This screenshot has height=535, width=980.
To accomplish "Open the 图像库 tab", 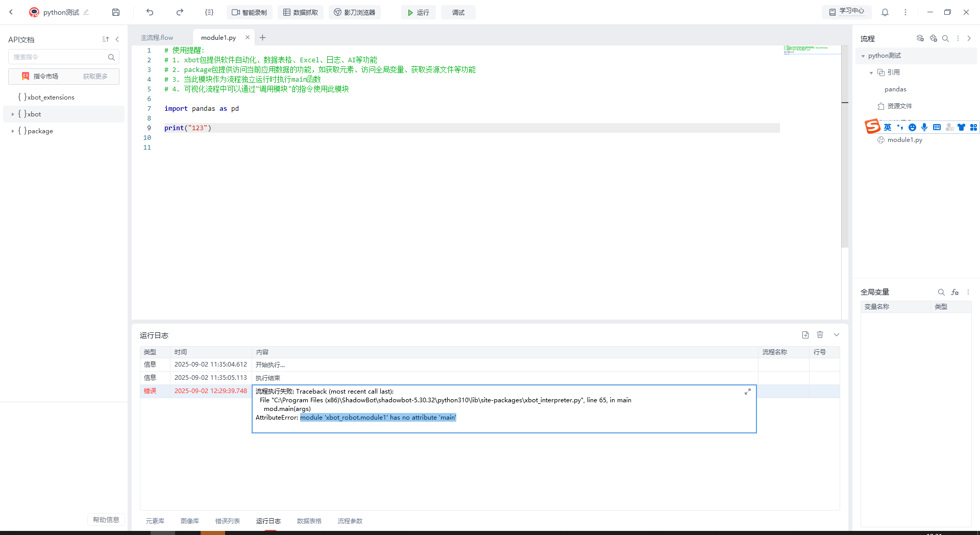I will (190, 521).
